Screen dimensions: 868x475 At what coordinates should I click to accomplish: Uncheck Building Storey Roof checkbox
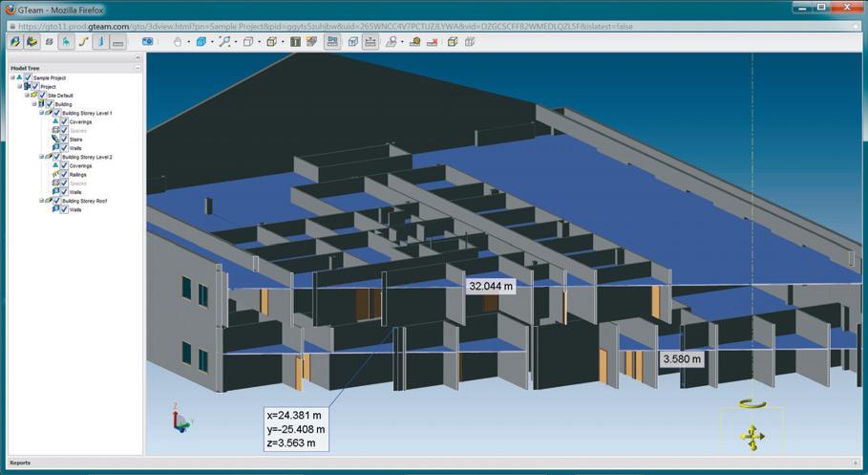click(x=56, y=201)
